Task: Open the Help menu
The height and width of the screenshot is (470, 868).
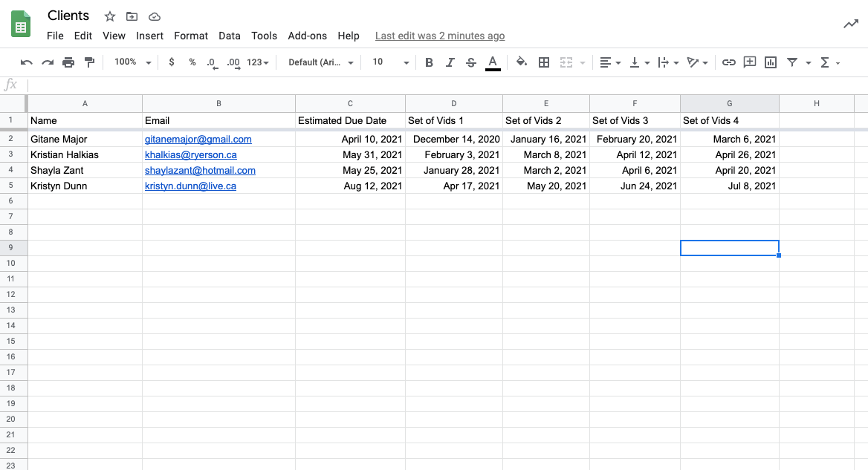Action: click(349, 36)
